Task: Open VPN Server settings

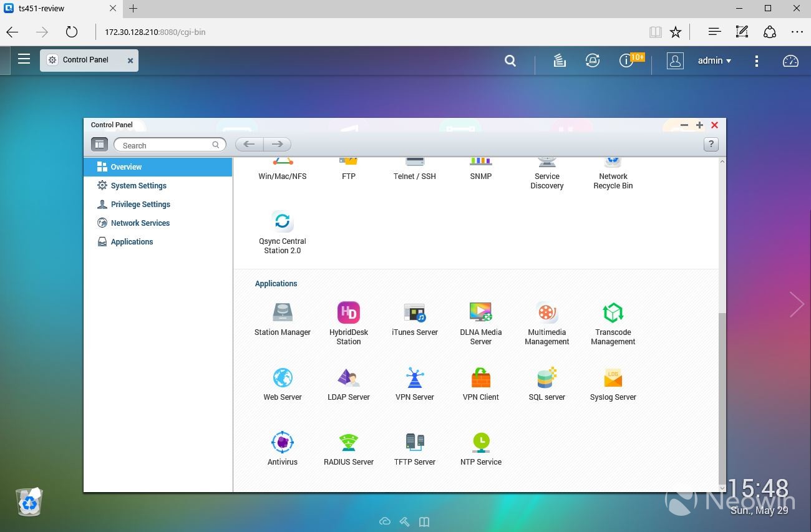Action: (414, 384)
